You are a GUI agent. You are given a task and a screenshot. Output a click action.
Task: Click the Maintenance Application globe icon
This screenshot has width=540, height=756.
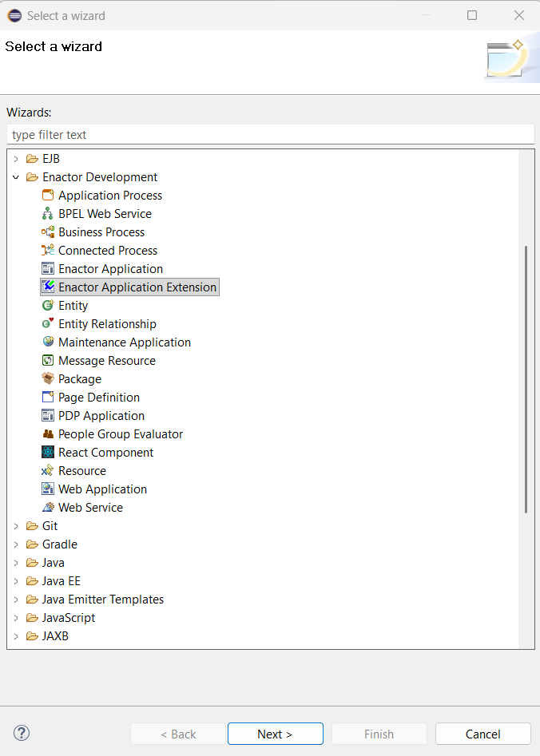pyautogui.click(x=48, y=342)
